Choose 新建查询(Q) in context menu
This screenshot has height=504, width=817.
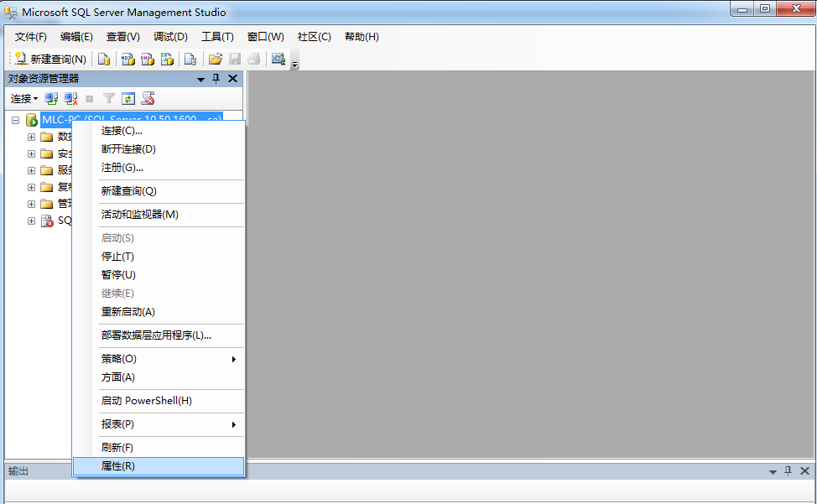pos(159,191)
